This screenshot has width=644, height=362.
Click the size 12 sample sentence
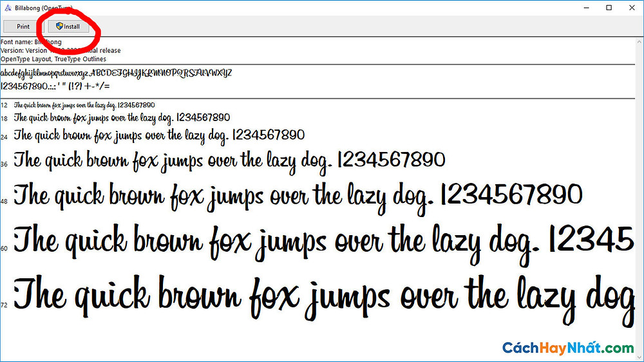point(84,105)
